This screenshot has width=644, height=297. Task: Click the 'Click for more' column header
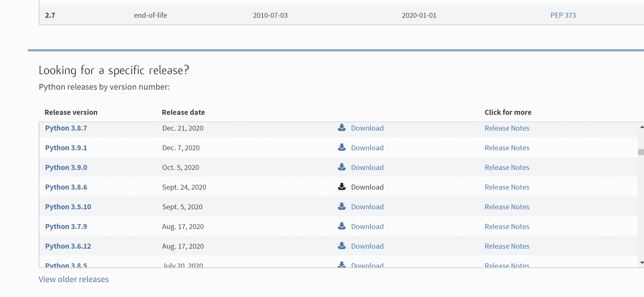pos(508,112)
